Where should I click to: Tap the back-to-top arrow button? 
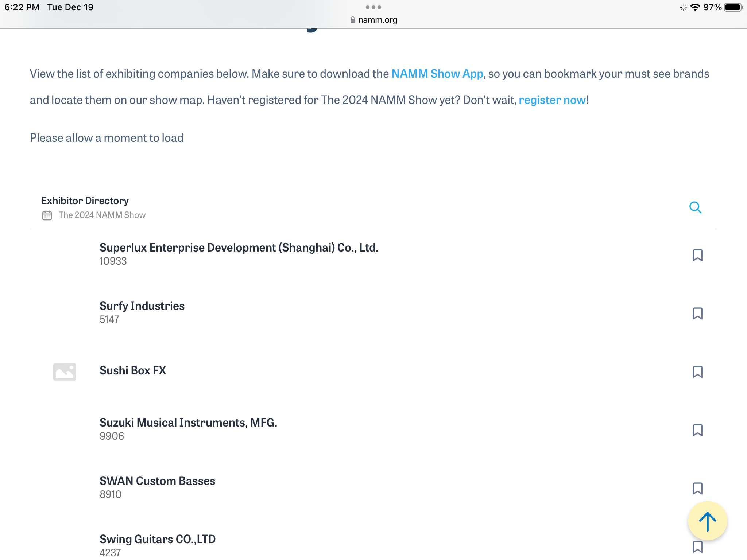[707, 521]
